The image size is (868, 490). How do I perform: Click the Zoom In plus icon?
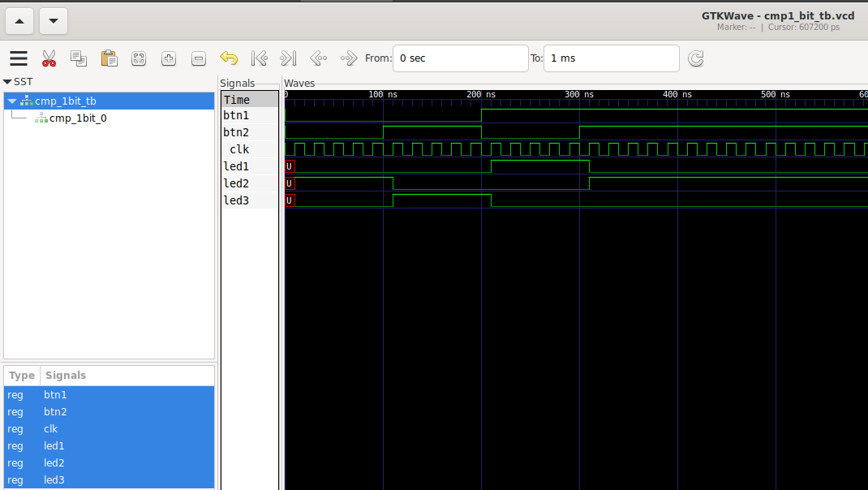(x=169, y=58)
